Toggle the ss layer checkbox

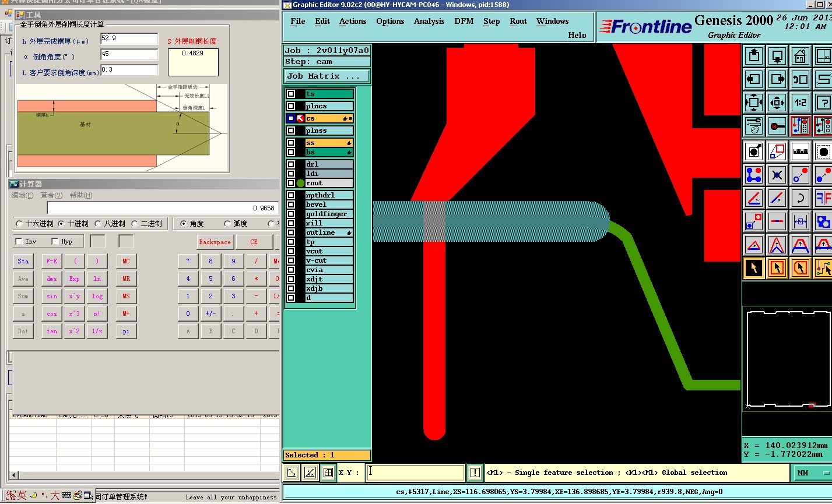coord(291,143)
